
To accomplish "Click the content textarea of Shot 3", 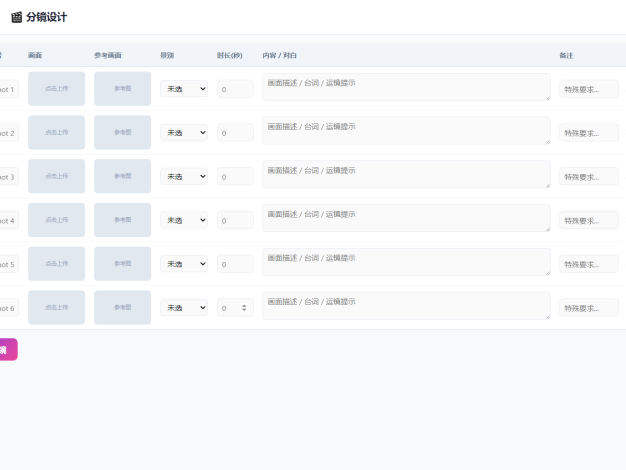I will point(406,174).
